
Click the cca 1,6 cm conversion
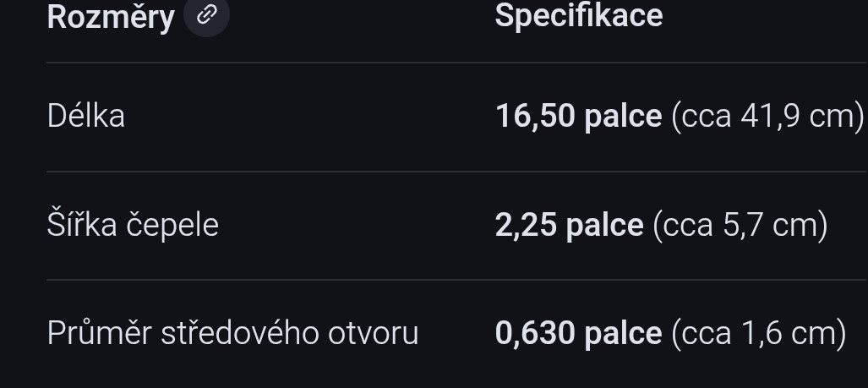[759, 333]
